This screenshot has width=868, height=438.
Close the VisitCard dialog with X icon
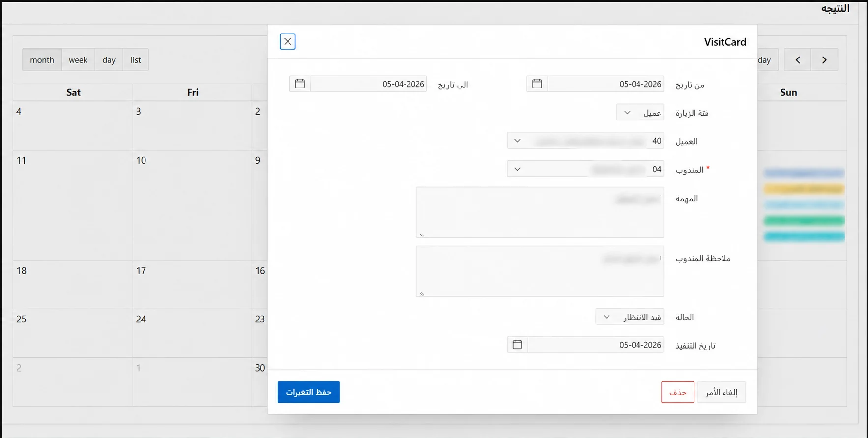tap(288, 42)
